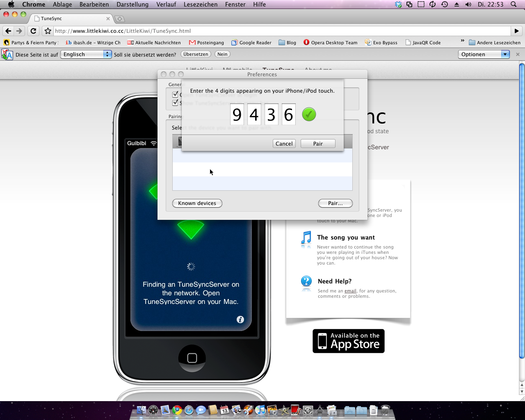Open Finder from the Dock
The width and height of the screenshot is (525, 420).
(x=141, y=410)
